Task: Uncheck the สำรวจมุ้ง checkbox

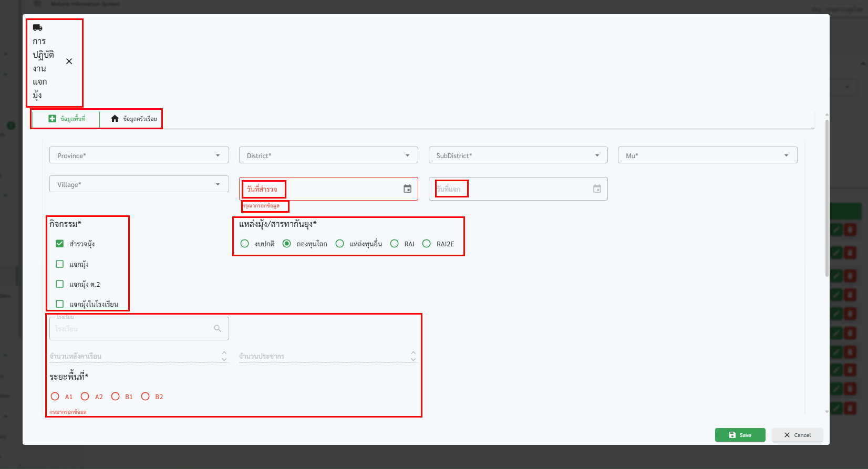Action: pyautogui.click(x=60, y=244)
